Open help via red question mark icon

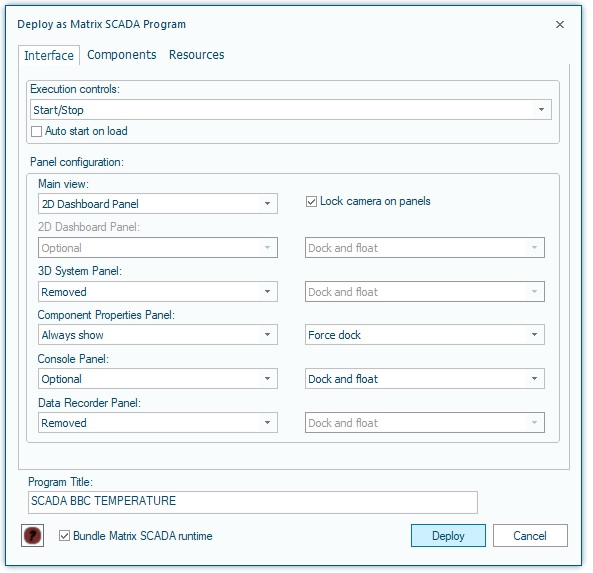33,535
